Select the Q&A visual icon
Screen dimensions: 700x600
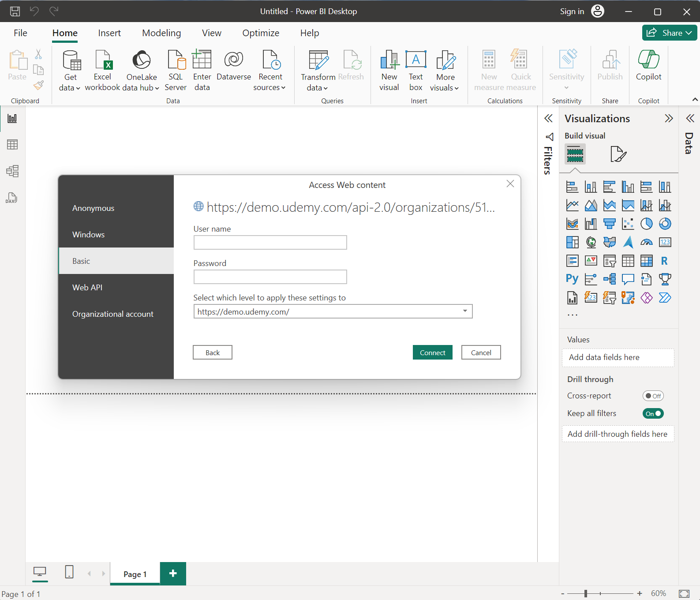coord(628,279)
